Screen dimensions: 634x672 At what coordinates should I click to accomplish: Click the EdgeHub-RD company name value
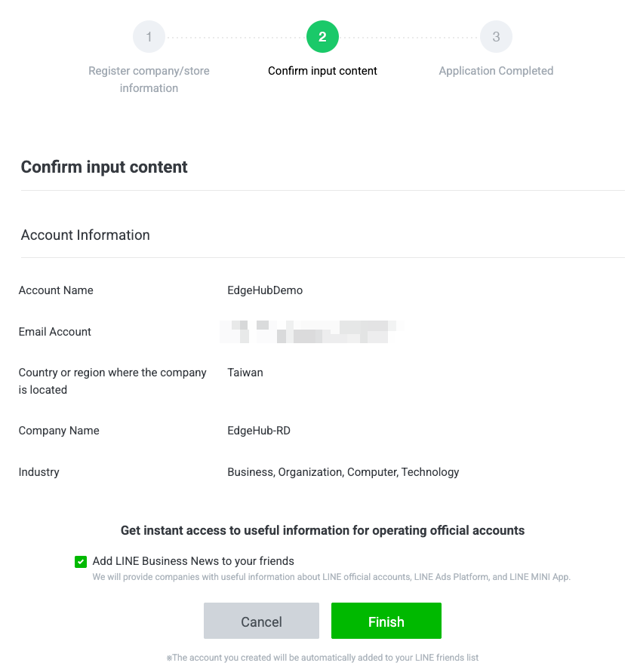[x=259, y=431]
